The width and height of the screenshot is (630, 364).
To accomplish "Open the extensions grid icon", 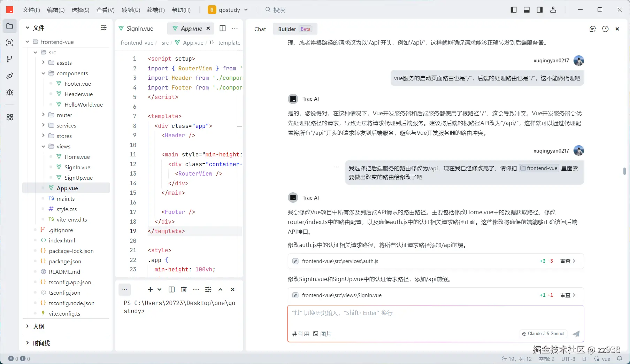I will (x=10, y=117).
